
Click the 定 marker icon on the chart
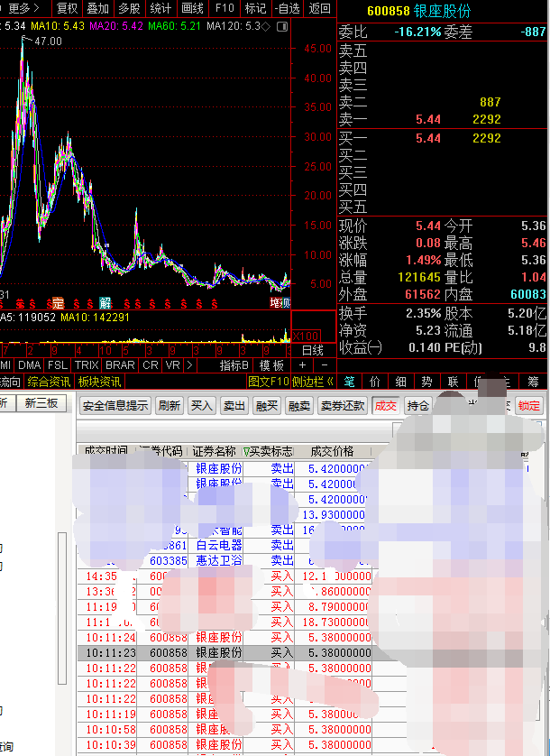pos(58,303)
